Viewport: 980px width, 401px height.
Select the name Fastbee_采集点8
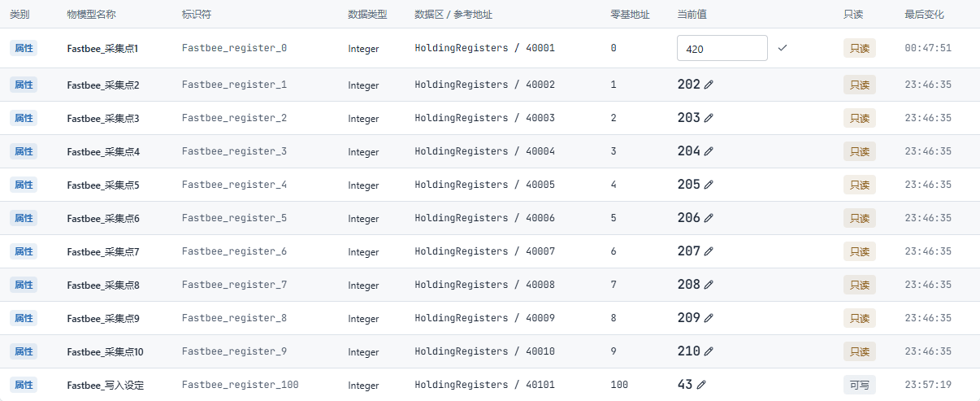103,285
